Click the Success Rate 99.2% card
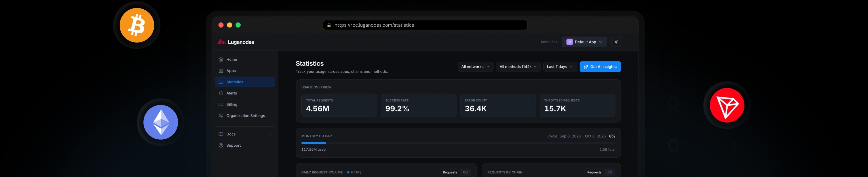Image resolution: width=868 pixels, height=177 pixels. coord(418,105)
